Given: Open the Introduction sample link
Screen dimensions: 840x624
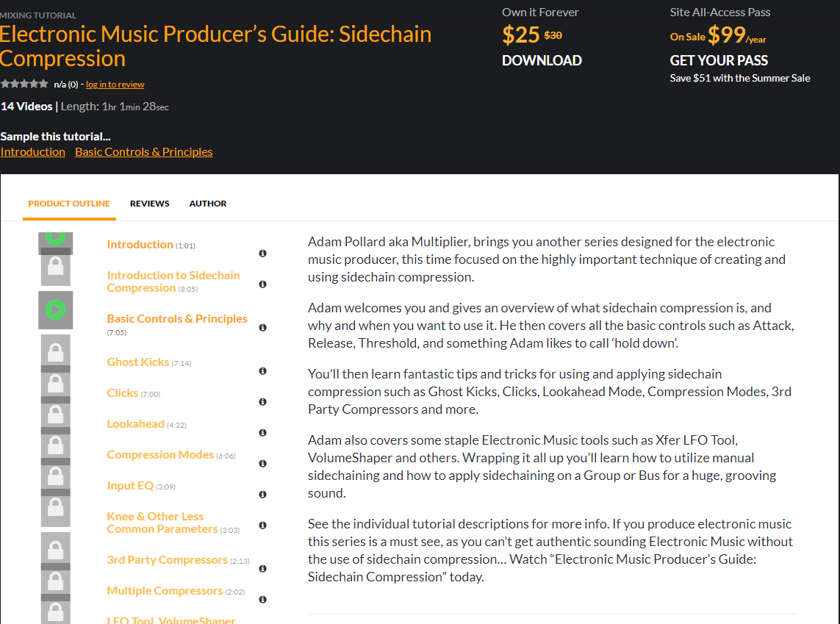Looking at the screenshot, I should pyautogui.click(x=32, y=152).
